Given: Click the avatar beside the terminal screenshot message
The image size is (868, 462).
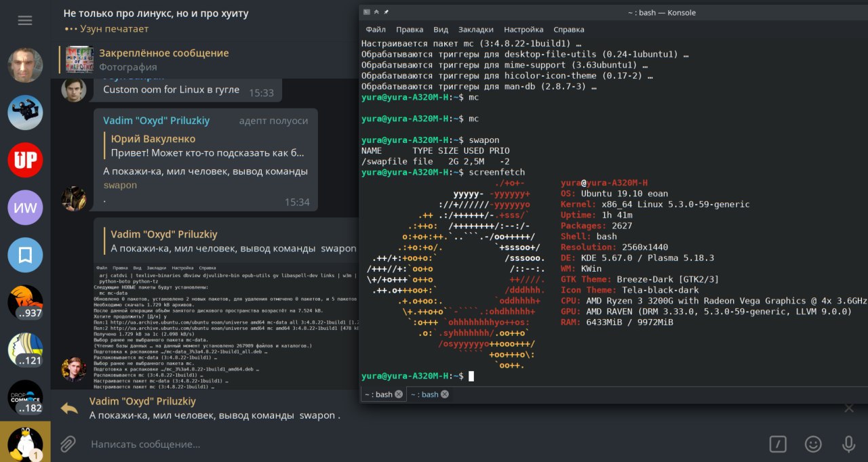Looking at the screenshot, I should [74, 370].
